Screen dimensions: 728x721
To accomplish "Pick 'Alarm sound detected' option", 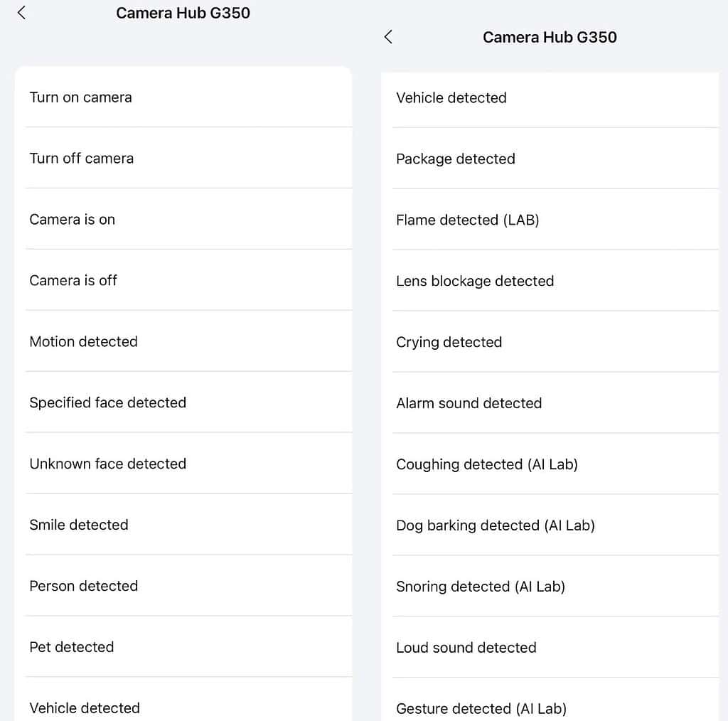I will [469, 403].
